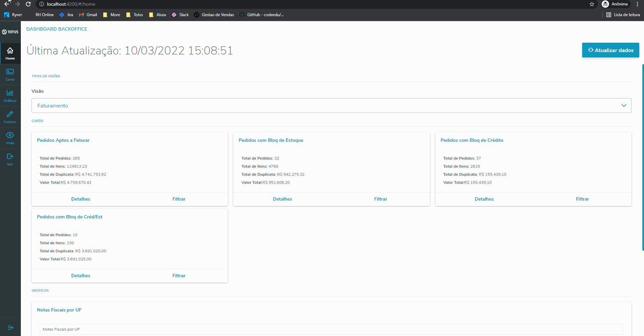The image size is (644, 336).
Task: Click the DASHBOARD BACKOFFICE breadcrumb
Action: (x=56, y=29)
